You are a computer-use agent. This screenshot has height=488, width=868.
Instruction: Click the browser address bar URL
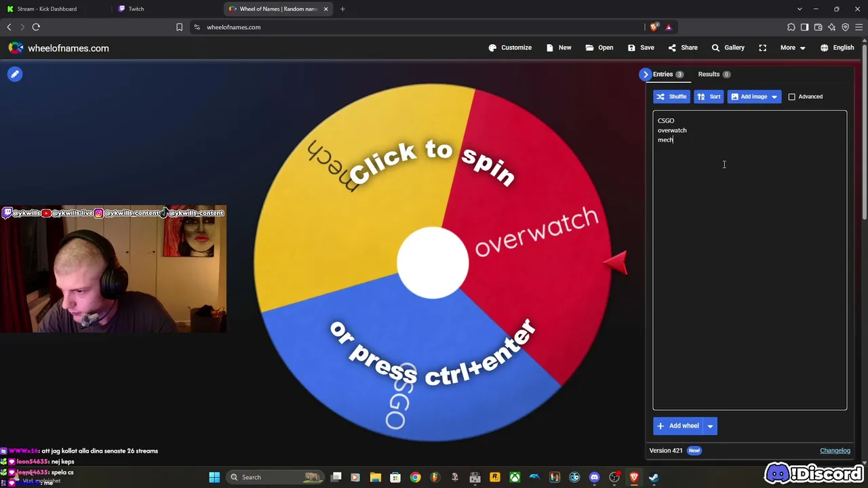pyautogui.click(x=233, y=27)
